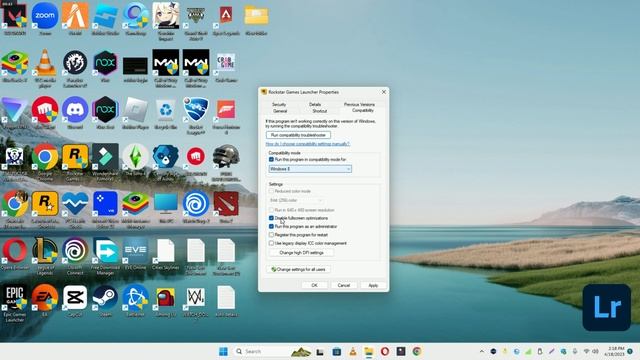This screenshot has width=640, height=360.
Task: Click Change high DPI settings
Action: click(x=301, y=253)
